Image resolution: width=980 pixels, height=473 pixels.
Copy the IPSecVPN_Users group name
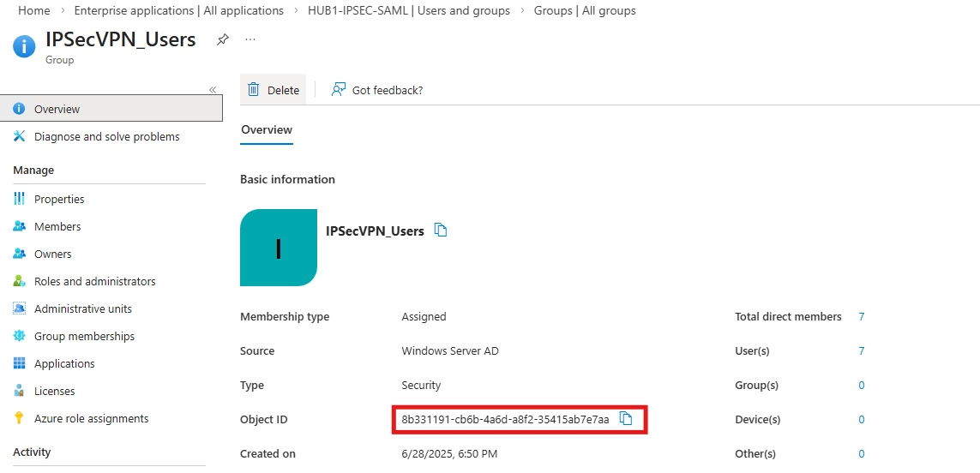442,230
